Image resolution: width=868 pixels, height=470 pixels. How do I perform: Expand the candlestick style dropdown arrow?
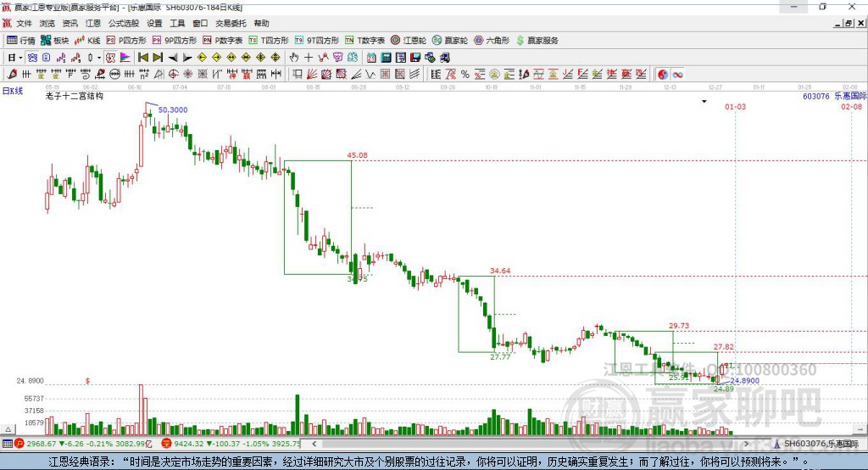click(99, 57)
